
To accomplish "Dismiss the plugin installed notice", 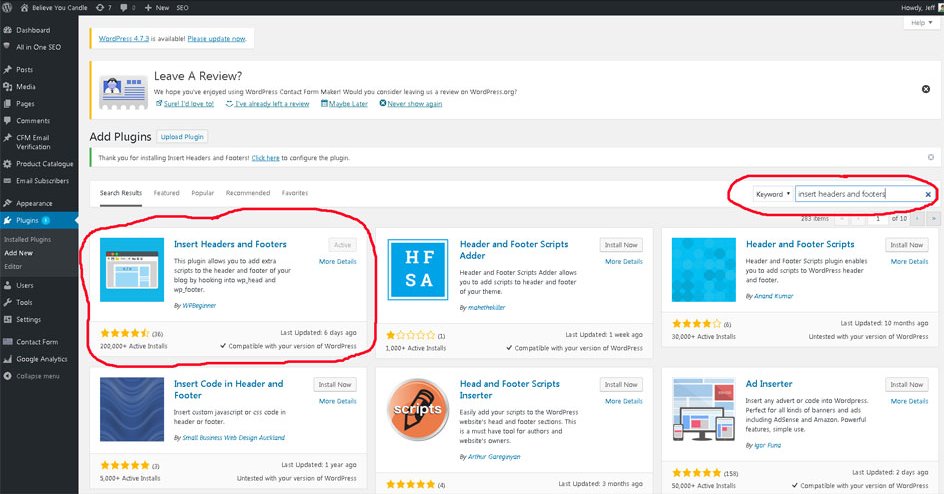I will 931,157.
